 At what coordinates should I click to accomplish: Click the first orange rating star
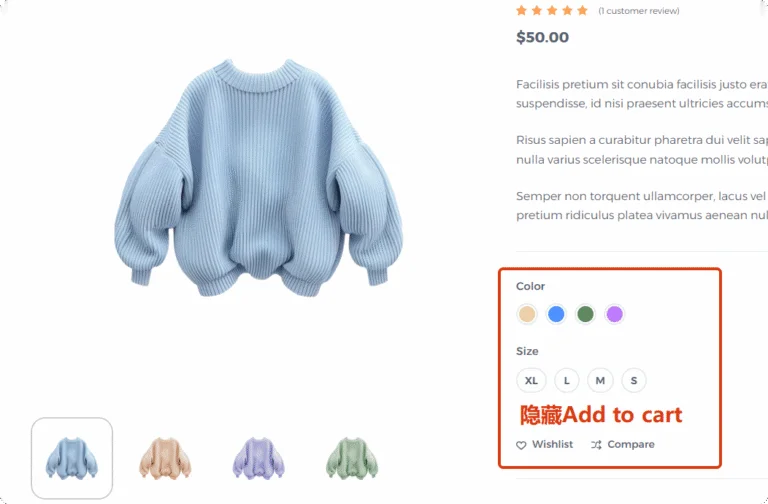click(x=521, y=10)
